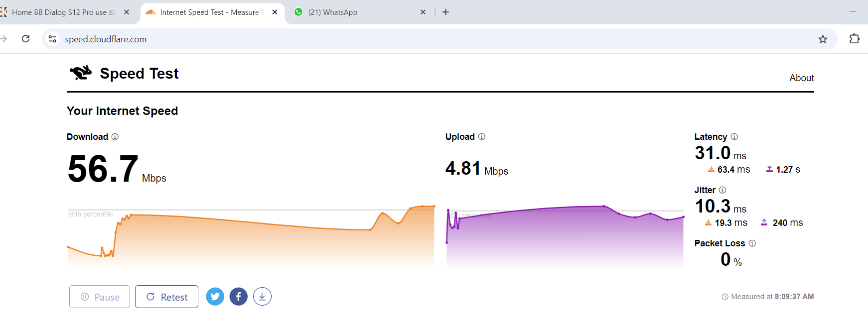This screenshot has height=322, width=868.
Task: Open the browser extensions puzzle icon
Action: click(x=855, y=39)
